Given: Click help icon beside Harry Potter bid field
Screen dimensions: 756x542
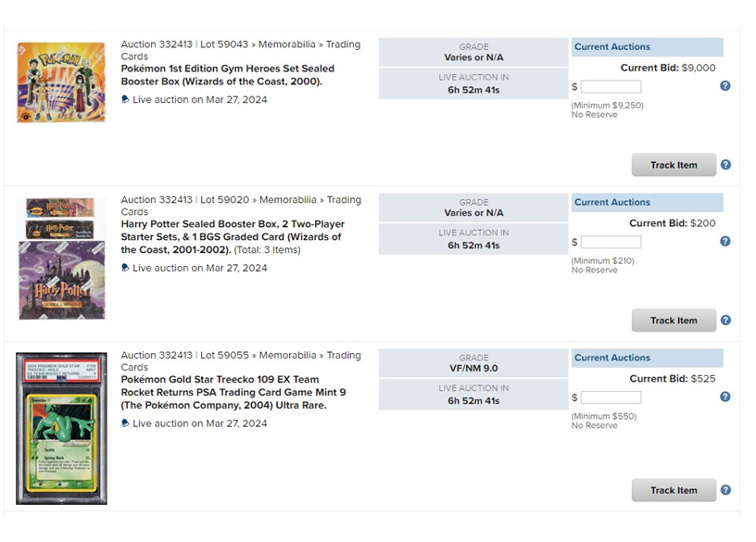Looking at the screenshot, I should coord(724,241).
